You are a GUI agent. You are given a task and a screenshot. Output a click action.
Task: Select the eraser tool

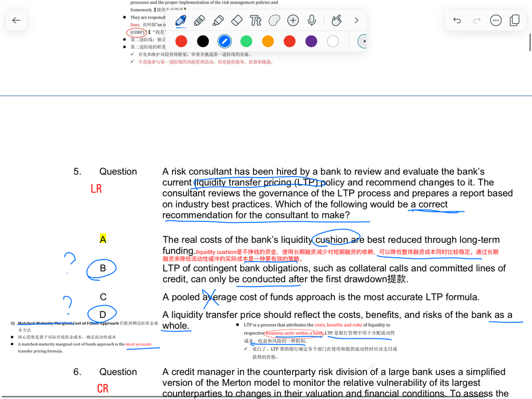[x=237, y=20]
